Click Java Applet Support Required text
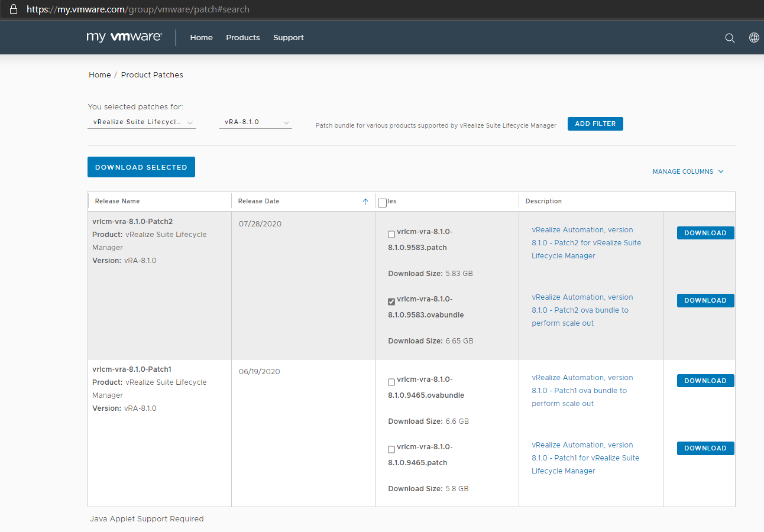Viewport: 764px width, 532px height. [147, 519]
